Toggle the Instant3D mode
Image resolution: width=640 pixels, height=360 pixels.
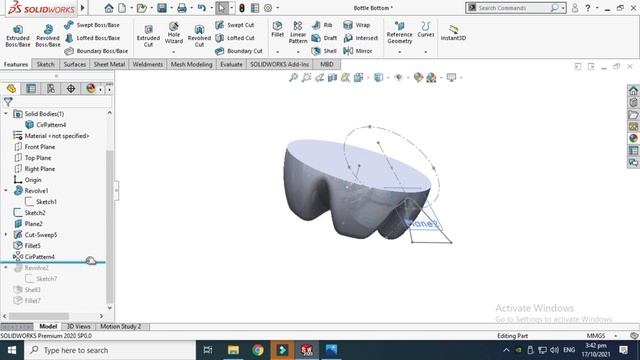(x=453, y=33)
